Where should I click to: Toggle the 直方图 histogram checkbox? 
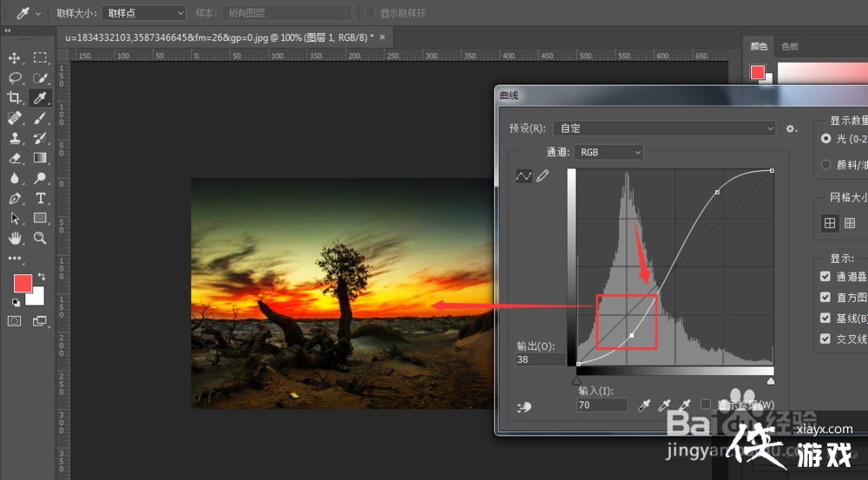pos(825,297)
